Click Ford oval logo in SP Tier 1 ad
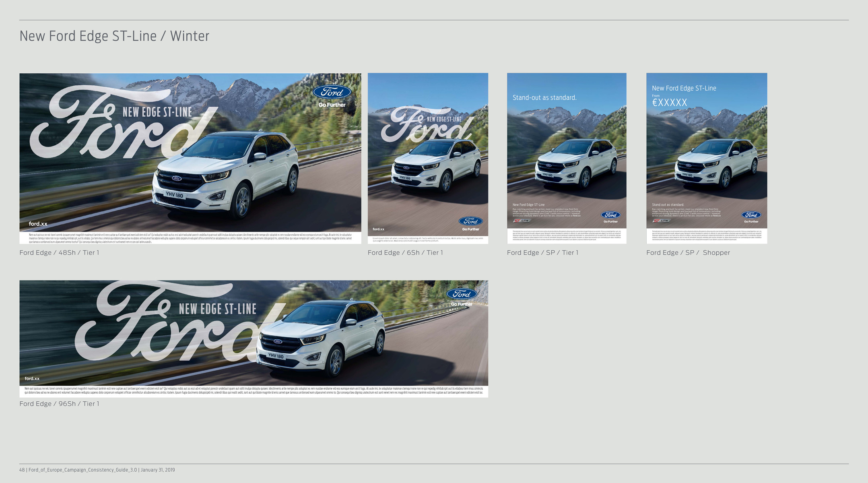Viewport: 868px width, 483px height. tap(610, 215)
